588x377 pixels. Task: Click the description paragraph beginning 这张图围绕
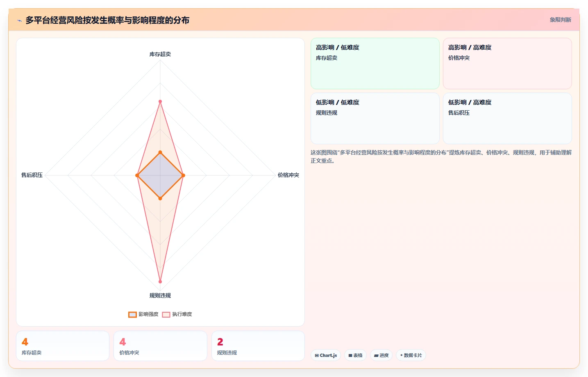pyautogui.click(x=441, y=157)
